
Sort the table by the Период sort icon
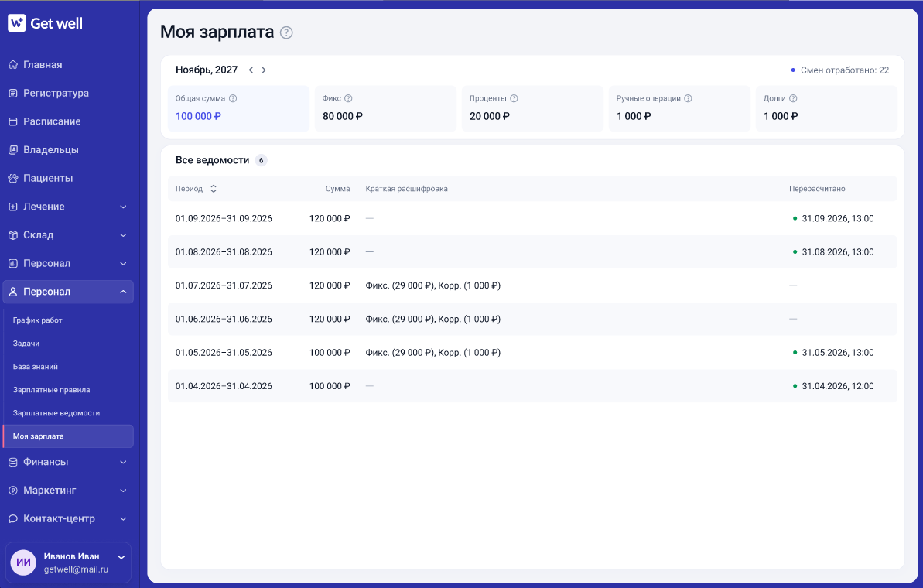click(214, 189)
